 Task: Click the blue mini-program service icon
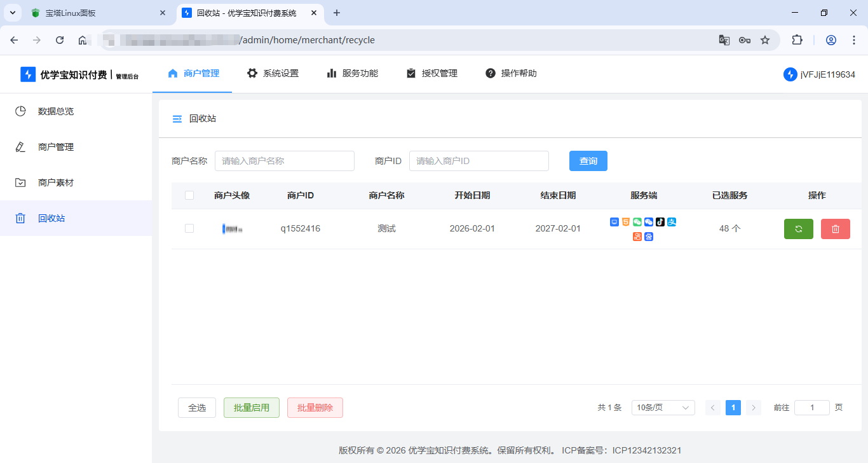pyautogui.click(x=614, y=222)
